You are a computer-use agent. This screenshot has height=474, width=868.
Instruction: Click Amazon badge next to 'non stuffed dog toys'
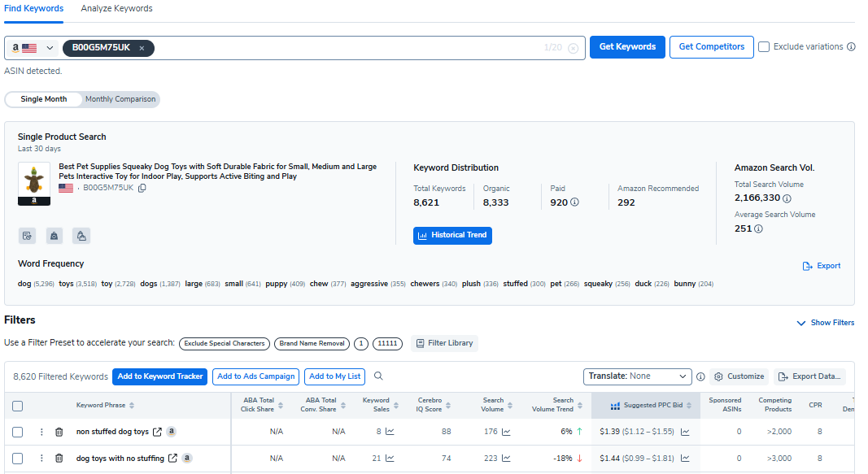(172, 432)
